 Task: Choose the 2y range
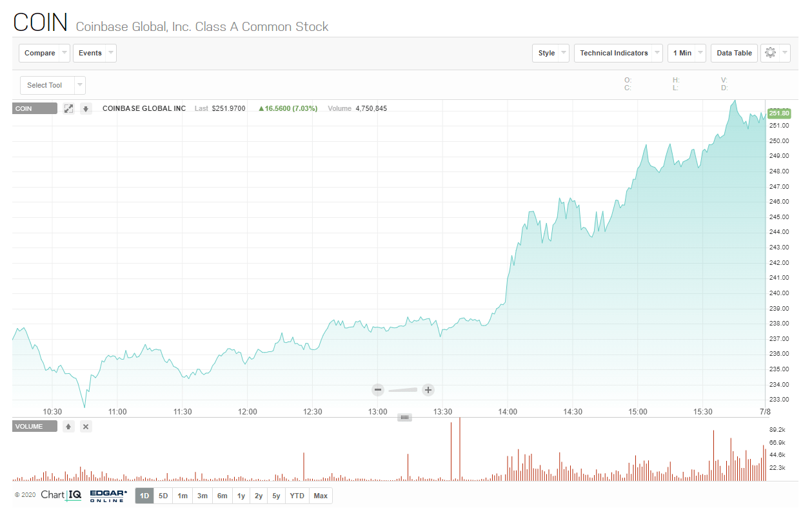[259, 496]
